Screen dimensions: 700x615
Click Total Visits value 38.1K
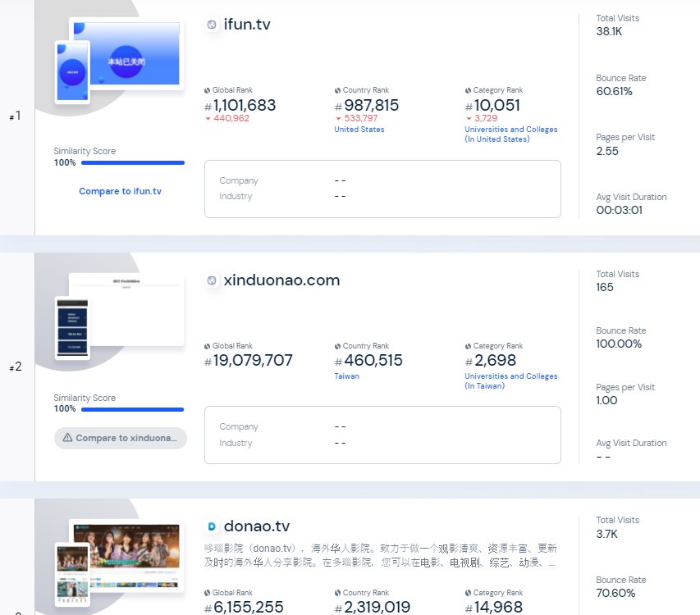click(x=609, y=32)
